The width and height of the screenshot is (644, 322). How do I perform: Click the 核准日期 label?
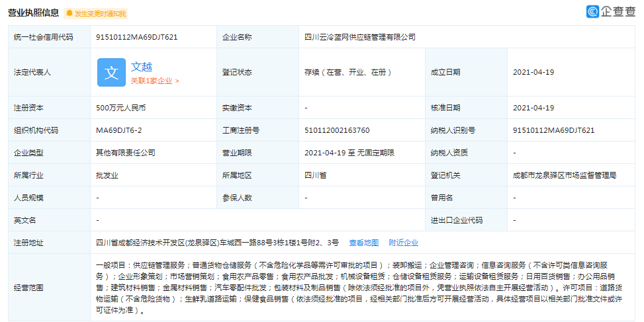(445, 108)
